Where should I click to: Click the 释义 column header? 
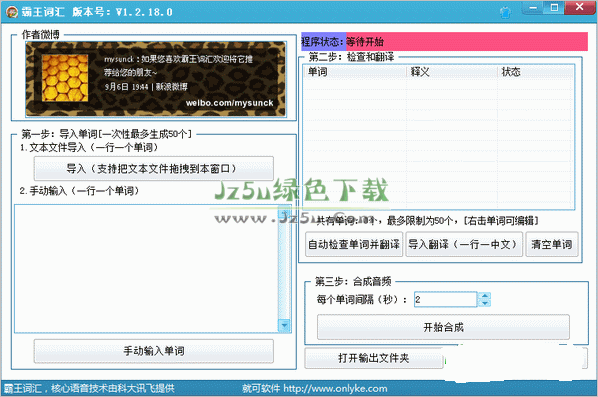[452, 72]
